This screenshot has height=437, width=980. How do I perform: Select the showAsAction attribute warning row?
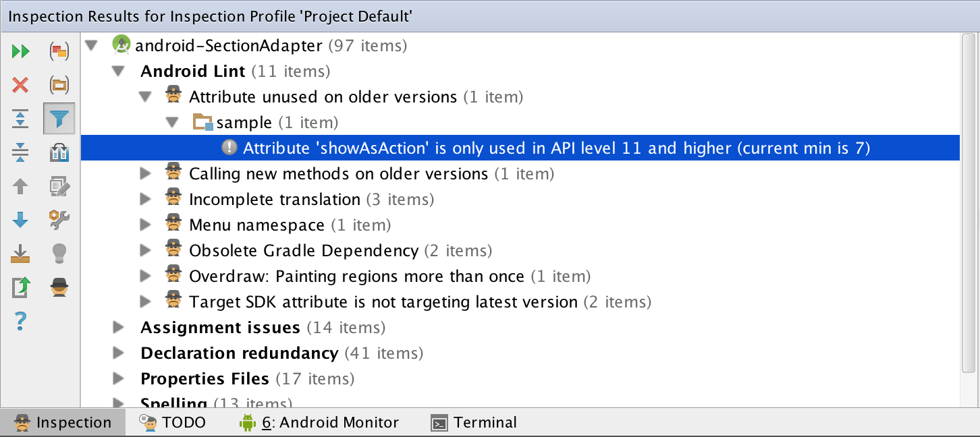coord(520,148)
